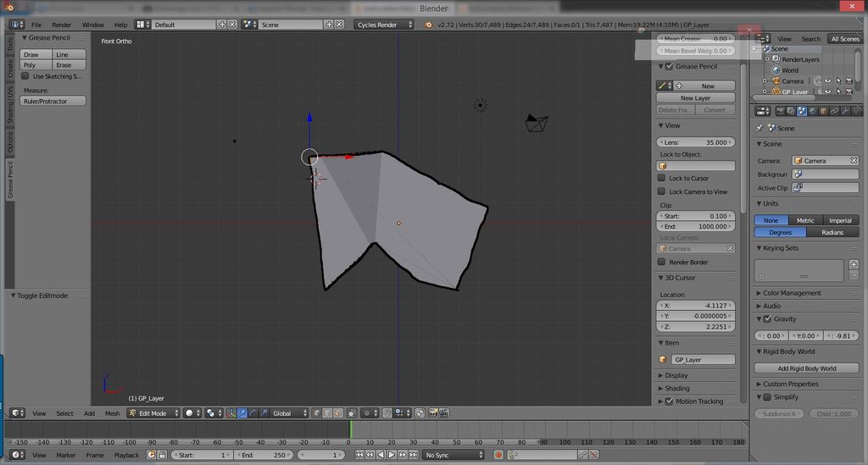Enable the Lock to Cursor checkbox
Image resolution: width=868 pixels, height=465 pixels.
click(x=662, y=178)
